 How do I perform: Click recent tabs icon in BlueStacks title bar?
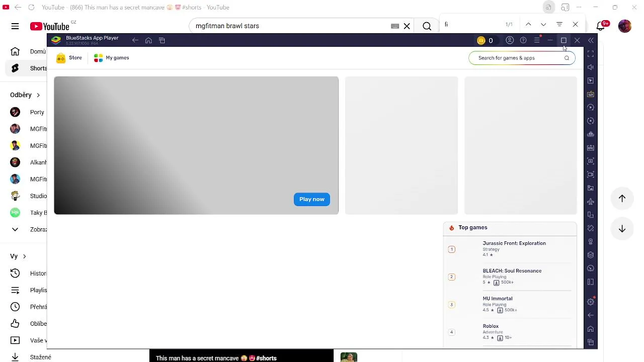pos(162,40)
